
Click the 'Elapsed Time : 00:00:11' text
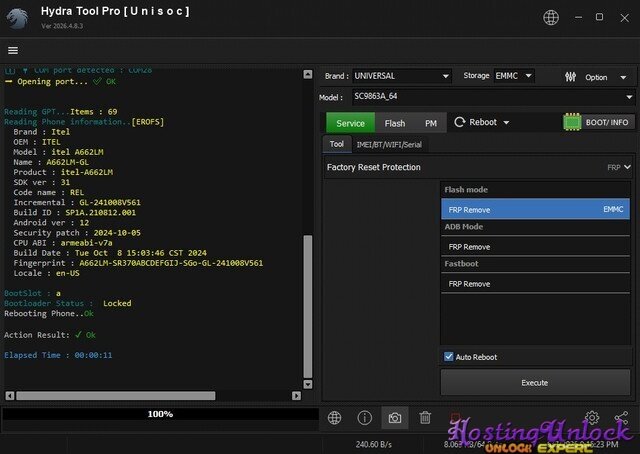tap(58, 355)
